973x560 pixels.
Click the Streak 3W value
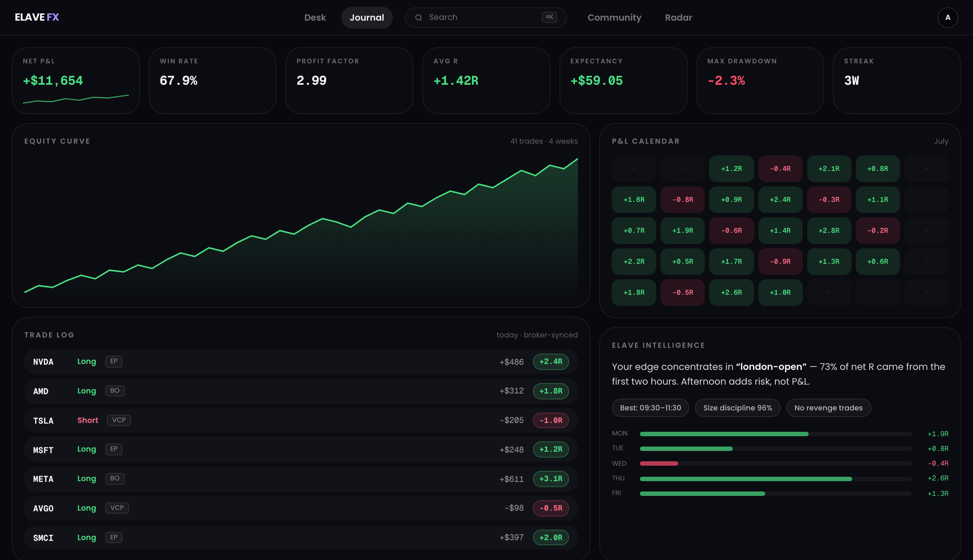851,80
